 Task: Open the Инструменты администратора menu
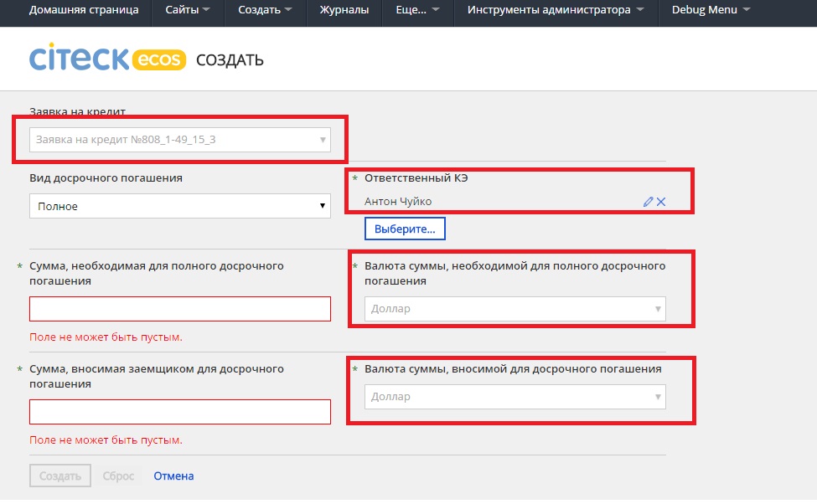(x=556, y=10)
